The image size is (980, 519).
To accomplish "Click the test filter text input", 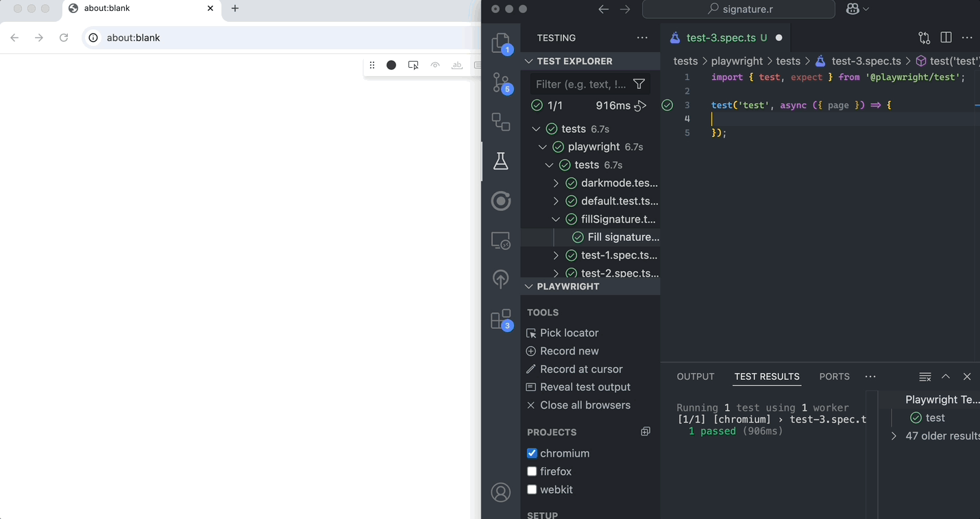I will pyautogui.click(x=580, y=84).
